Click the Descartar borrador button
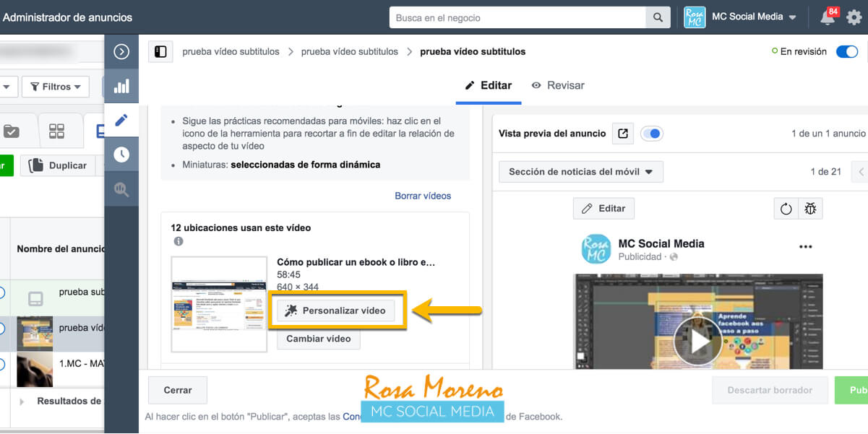The width and height of the screenshot is (868, 434). click(770, 390)
